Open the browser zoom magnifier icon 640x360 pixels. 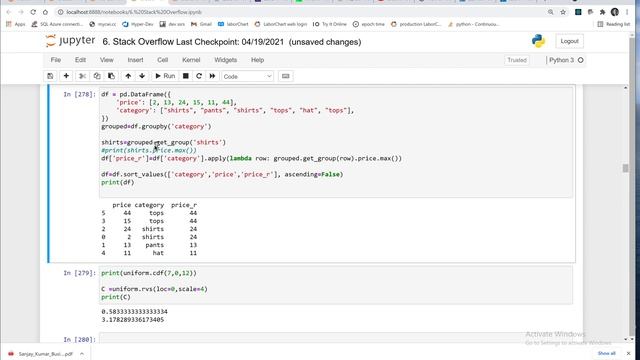click(x=551, y=12)
